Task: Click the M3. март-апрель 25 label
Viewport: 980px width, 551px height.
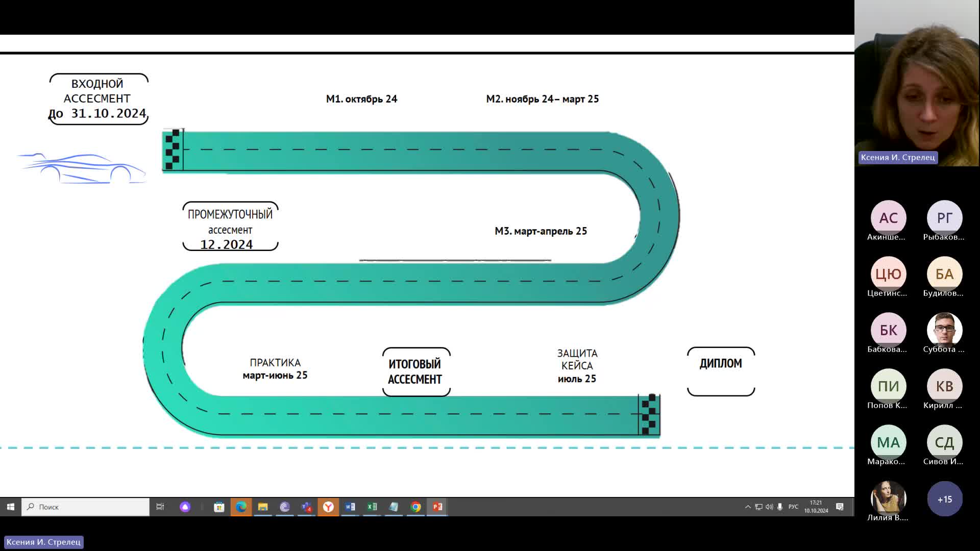Action: (x=541, y=231)
